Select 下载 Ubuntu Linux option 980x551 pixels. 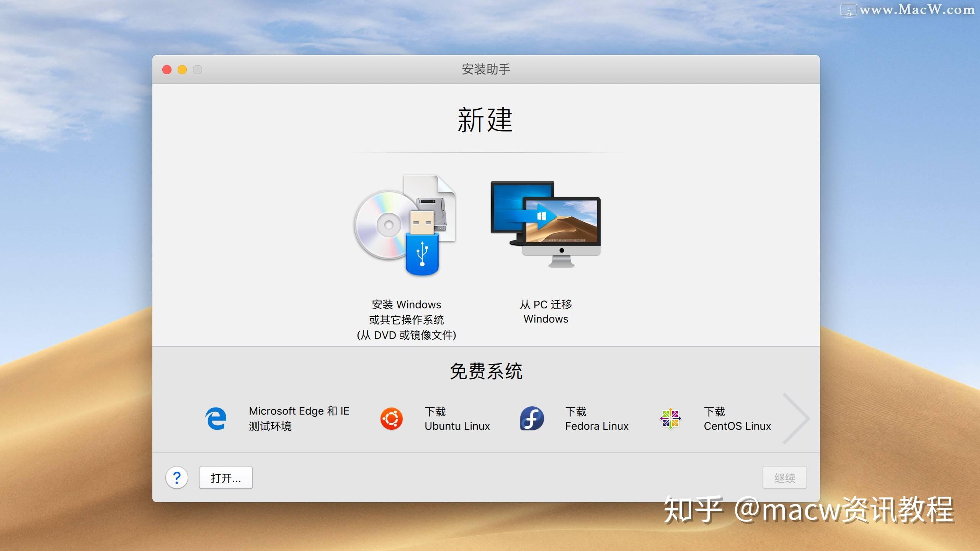[x=457, y=418]
